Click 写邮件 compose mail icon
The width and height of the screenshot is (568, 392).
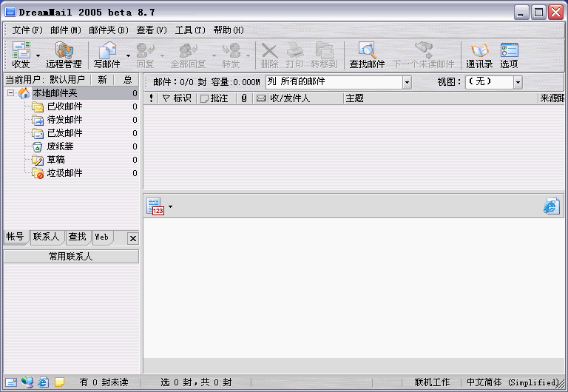coord(106,55)
